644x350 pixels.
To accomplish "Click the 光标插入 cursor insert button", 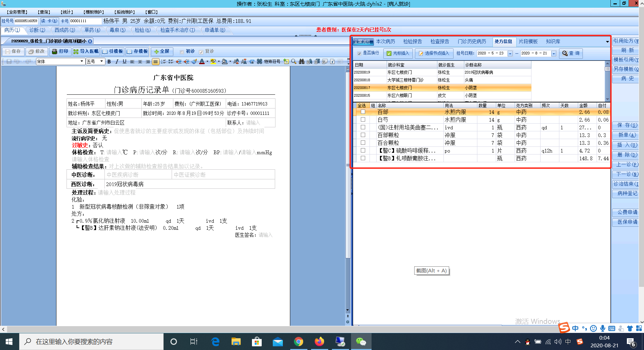I will pyautogui.click(x=398, y=53).
